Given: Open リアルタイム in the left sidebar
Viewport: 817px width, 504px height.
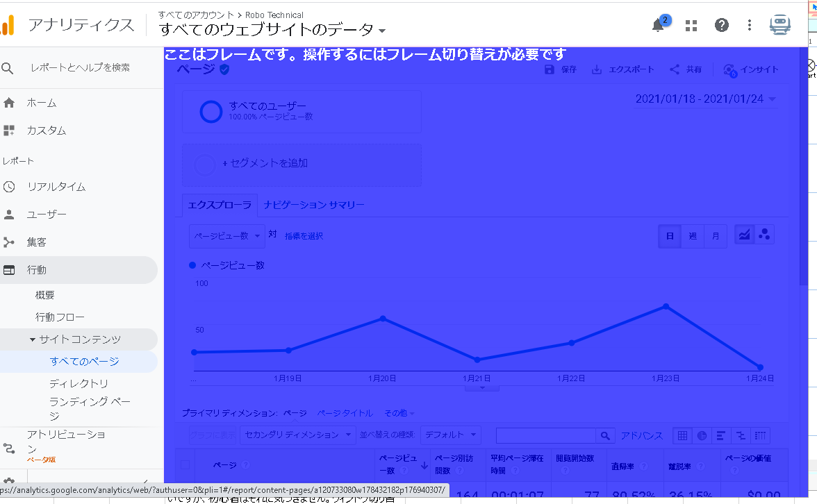Looking at the screenshot, I should pyautogui.click(x=56, y=187).
